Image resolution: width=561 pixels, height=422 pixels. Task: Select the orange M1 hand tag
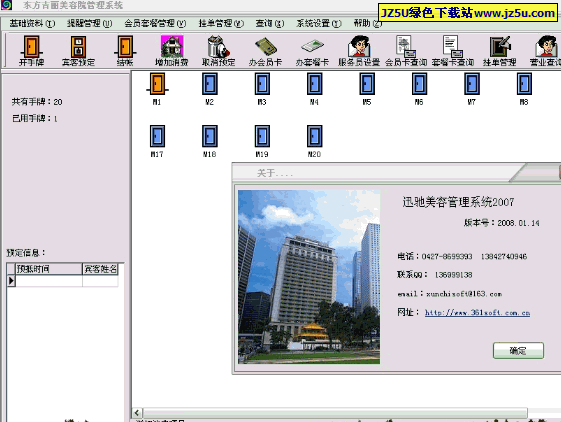(157, 89)
